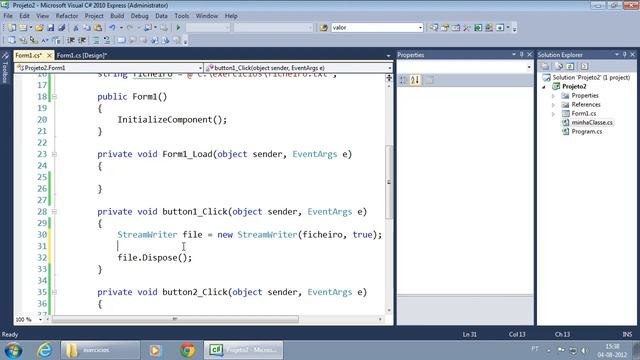Open Windows Media Player from the taskbar

pos(155,350)
